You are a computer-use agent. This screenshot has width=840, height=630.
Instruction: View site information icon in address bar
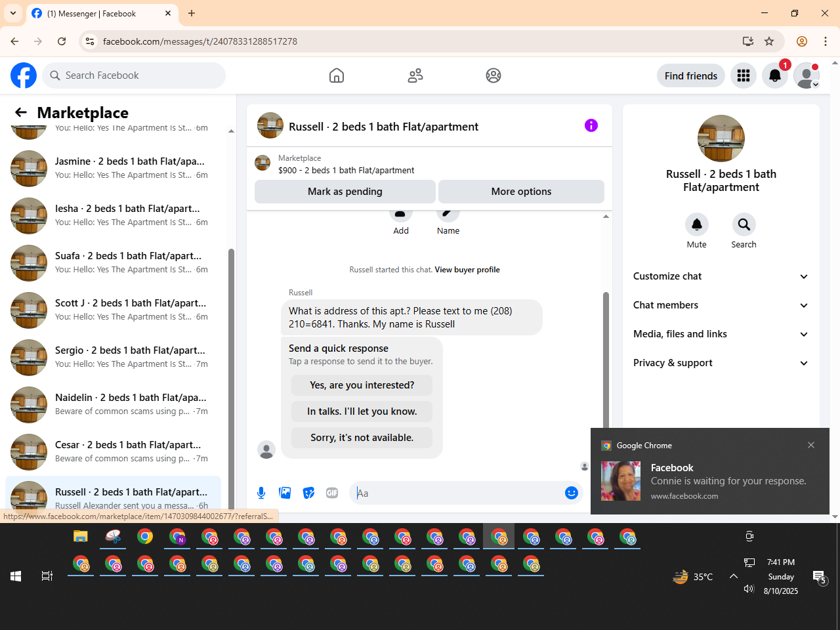click(90, 41)
